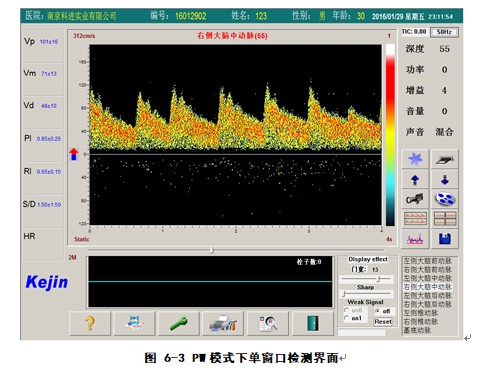Select the four-pane waveform layout icon
The width and height of the screenshot is (483, 371).
point(445,219)
